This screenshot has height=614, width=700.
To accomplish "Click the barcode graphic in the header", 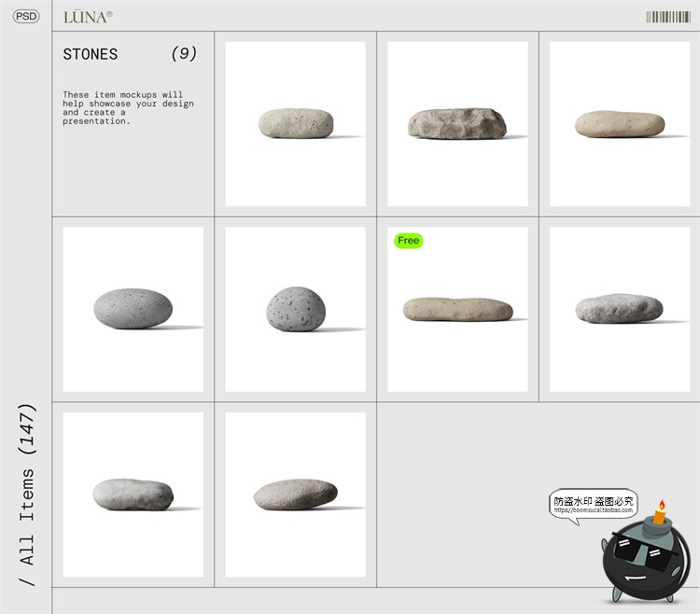I will point(667,17).
